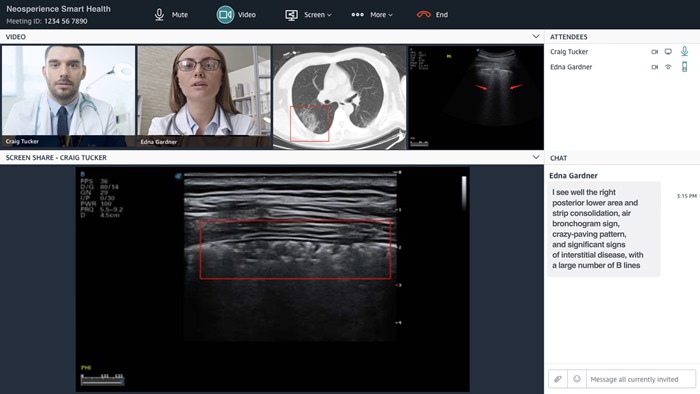
Task: Click the Meeting ID 1234 56 7890
Action: pos(47,21)
